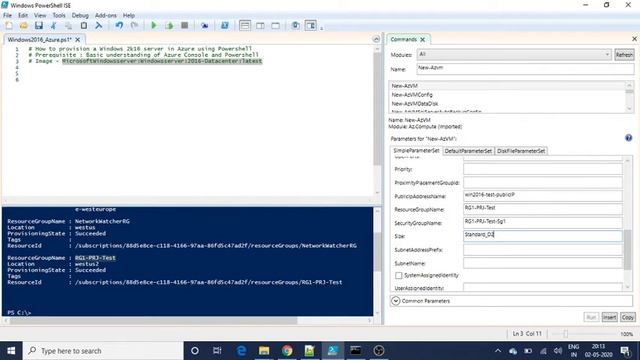
Task: Enable the SystemAssignedIdentity checkbox
Action: coord(399,276)
